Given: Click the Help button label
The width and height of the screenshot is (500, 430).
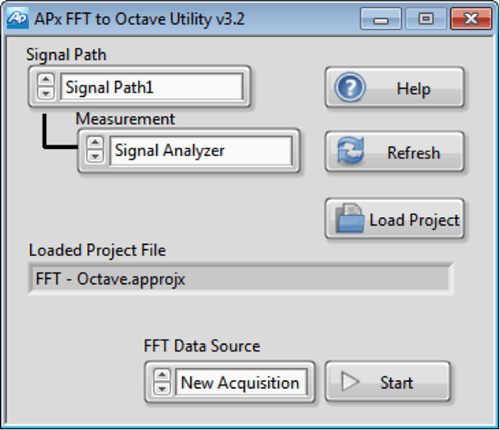Looking at the screenshot, I should click(413, 89).
